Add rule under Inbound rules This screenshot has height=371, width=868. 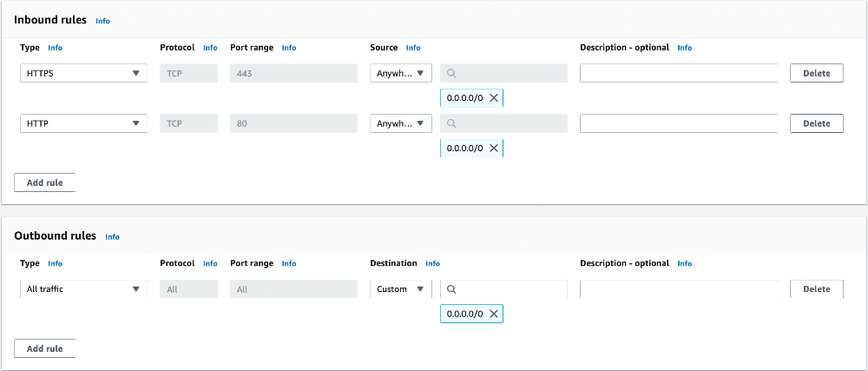45,182
